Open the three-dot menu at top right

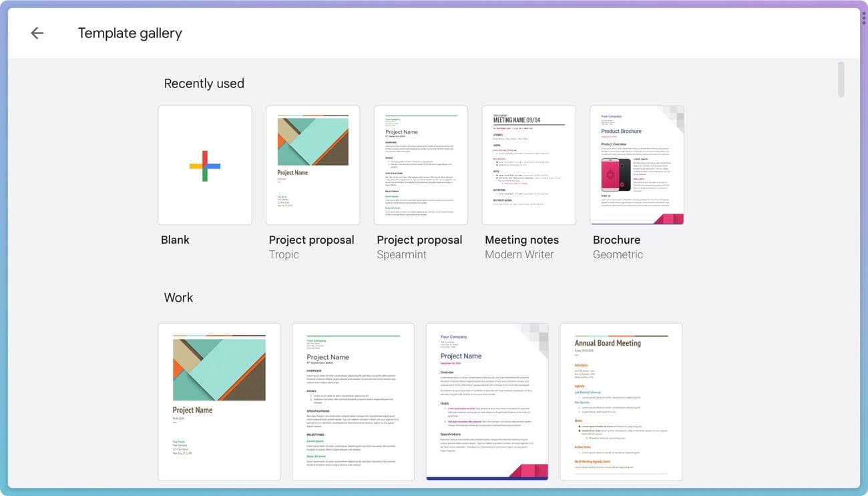[863, 18]
